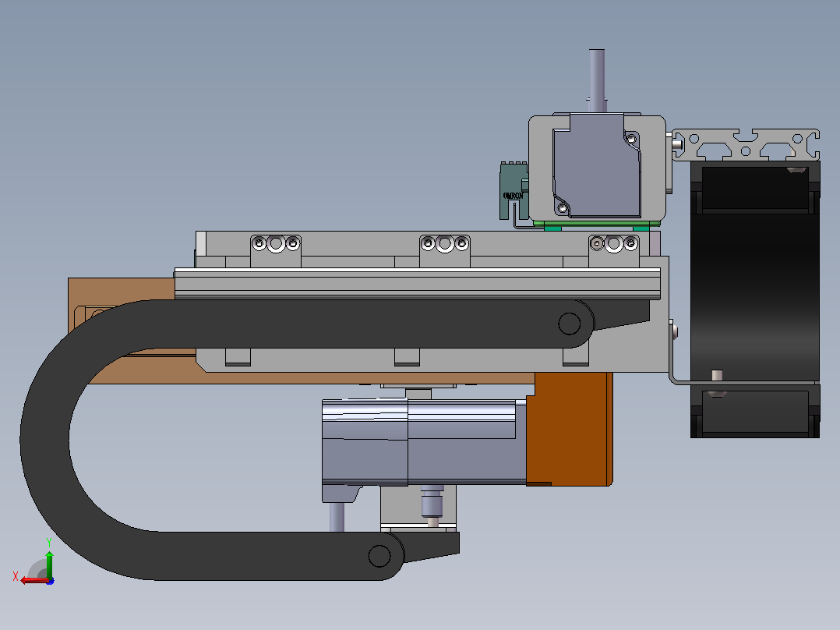Click the coordinate axis triad
The height and width of the screenshot is (630, 840).
pyautogui.click(x=35, y=562)
